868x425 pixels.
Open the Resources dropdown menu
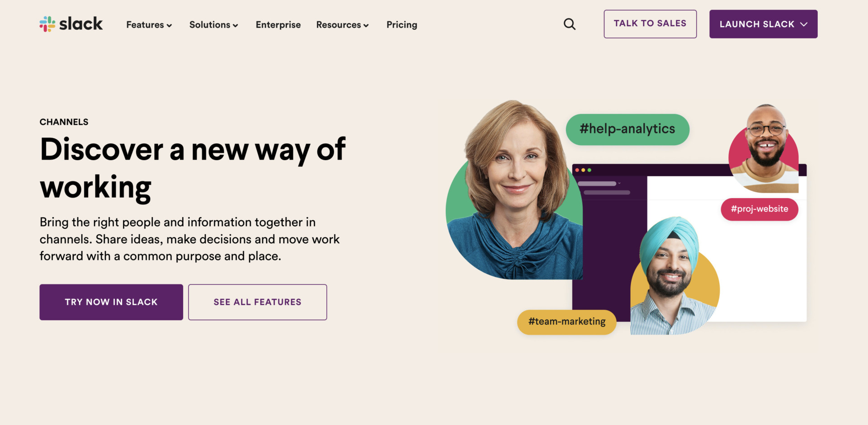(x=342, y=25)
